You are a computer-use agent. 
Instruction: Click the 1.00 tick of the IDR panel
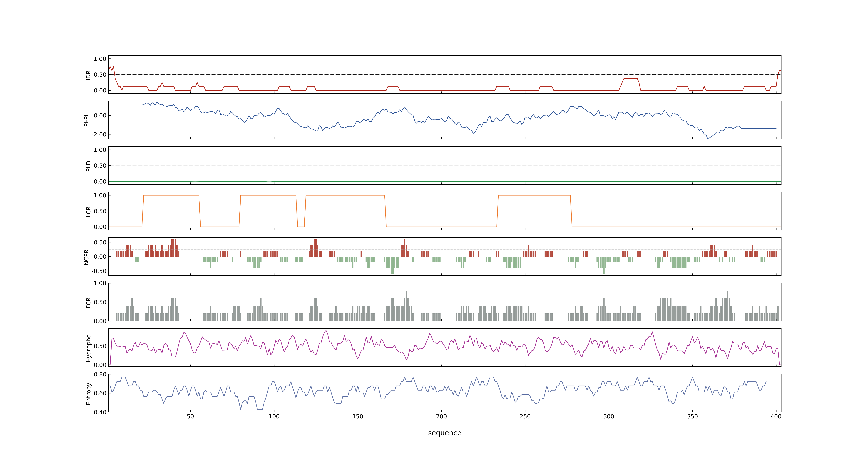(x=100, y=59)
